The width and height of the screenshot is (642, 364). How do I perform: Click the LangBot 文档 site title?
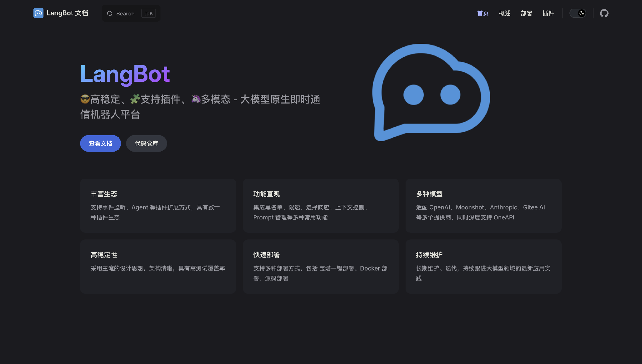(x=68, y=13)
